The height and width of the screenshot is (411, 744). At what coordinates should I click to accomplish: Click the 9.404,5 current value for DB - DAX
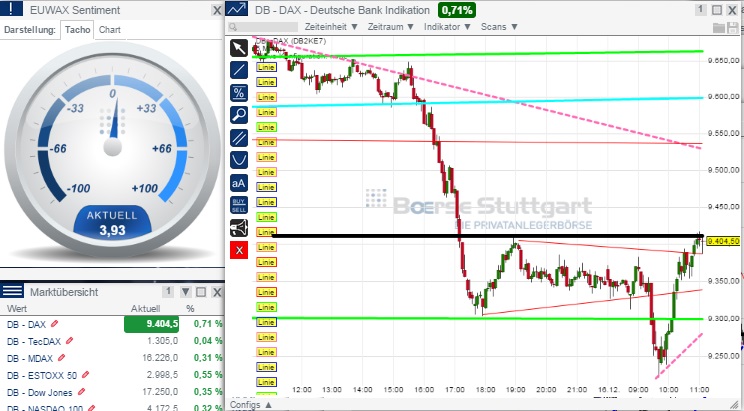[x=151, y=324]
